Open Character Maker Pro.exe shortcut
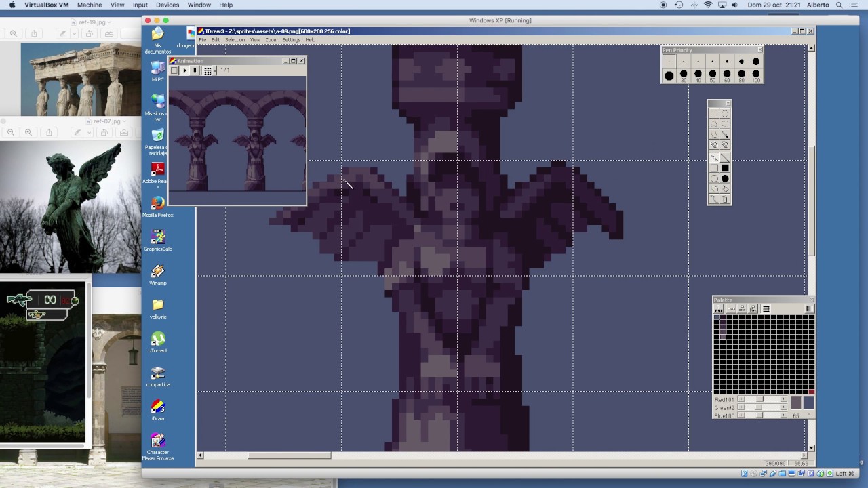 [x=157, y=447]
